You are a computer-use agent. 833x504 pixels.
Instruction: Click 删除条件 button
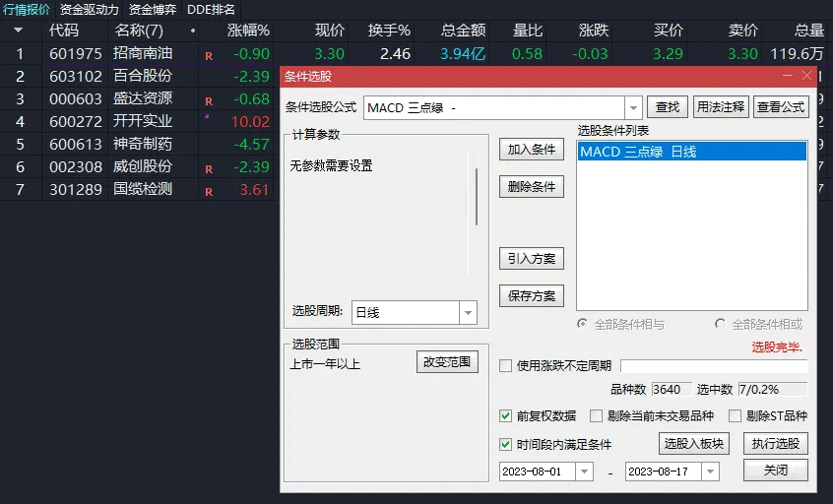point(532,187)
